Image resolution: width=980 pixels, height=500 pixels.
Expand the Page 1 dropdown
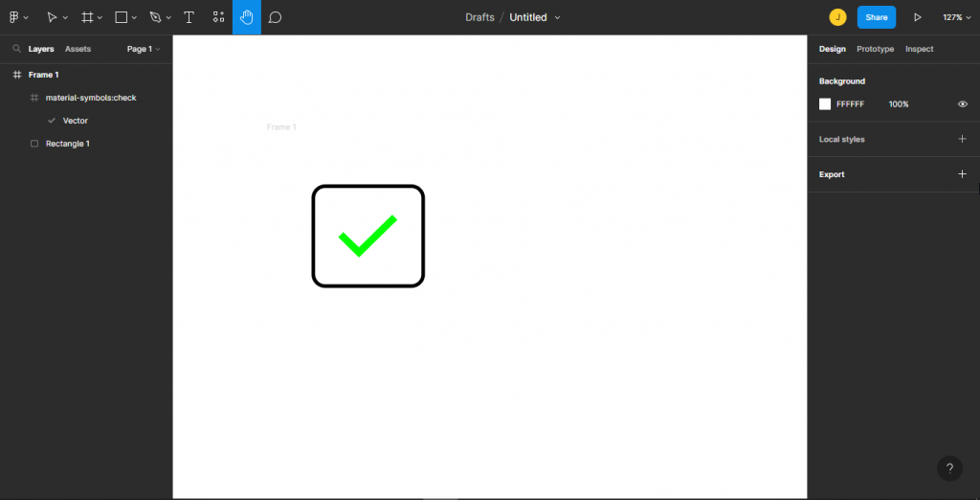pos(144,49)
